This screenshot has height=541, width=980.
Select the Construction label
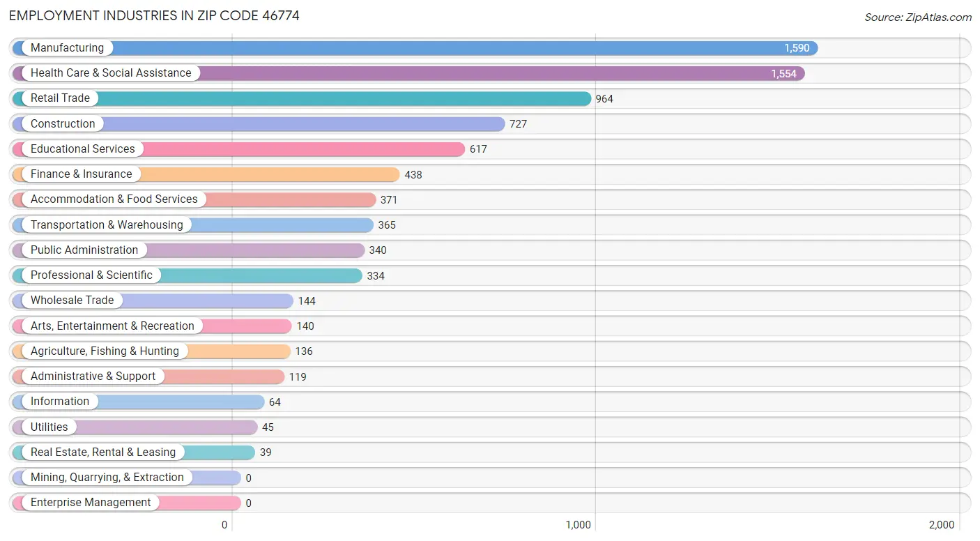pos(63,124)
